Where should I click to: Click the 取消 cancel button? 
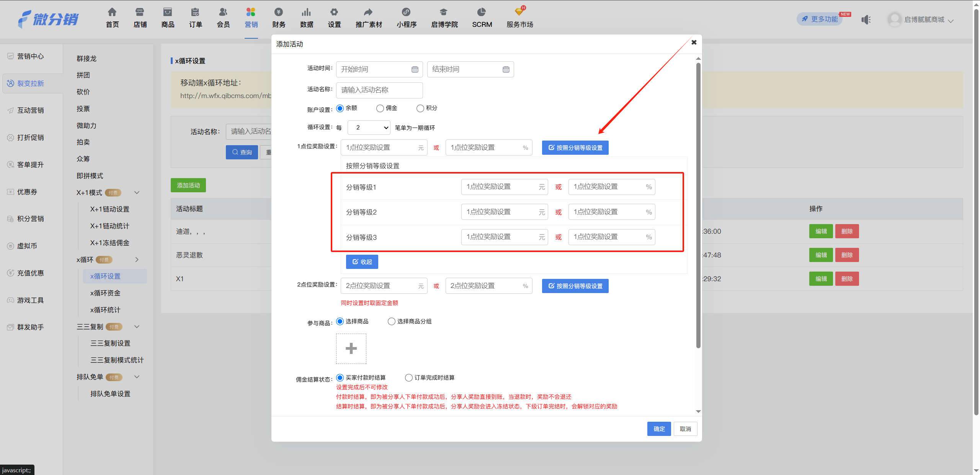pos(685,429)
